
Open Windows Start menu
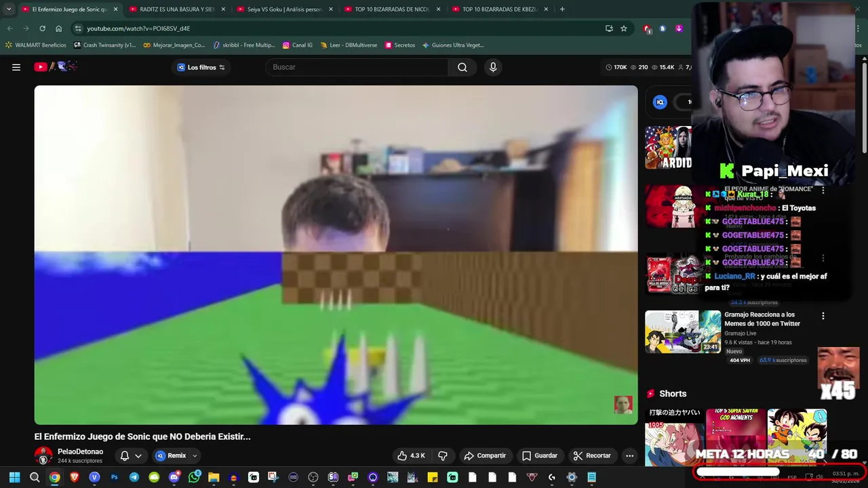coord(14,477)
